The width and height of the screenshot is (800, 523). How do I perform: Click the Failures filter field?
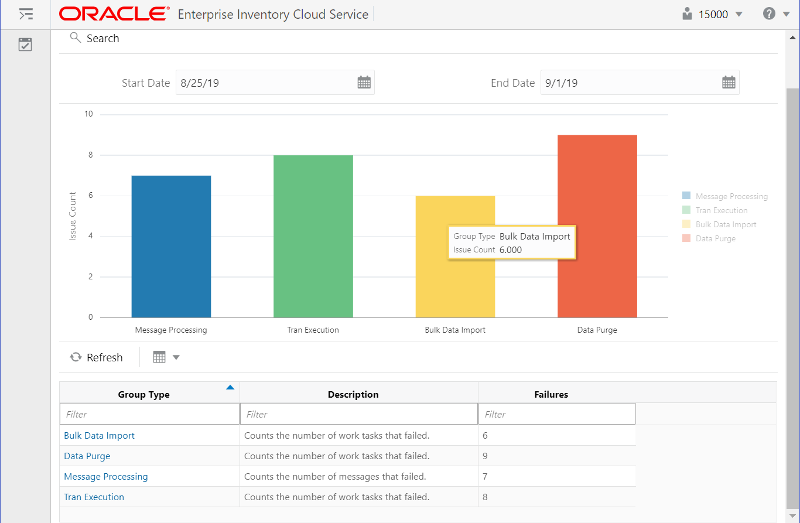point(557,414)
